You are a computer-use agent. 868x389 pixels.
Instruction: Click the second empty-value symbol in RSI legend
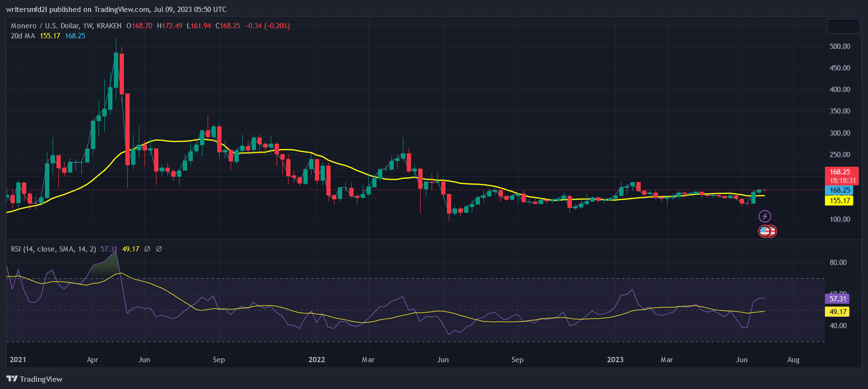pos(159,249)
